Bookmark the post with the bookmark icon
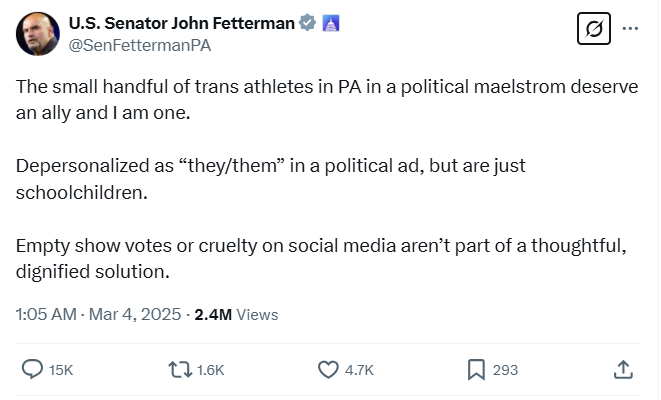Screen dimensions: 661x400 [476, 370]
